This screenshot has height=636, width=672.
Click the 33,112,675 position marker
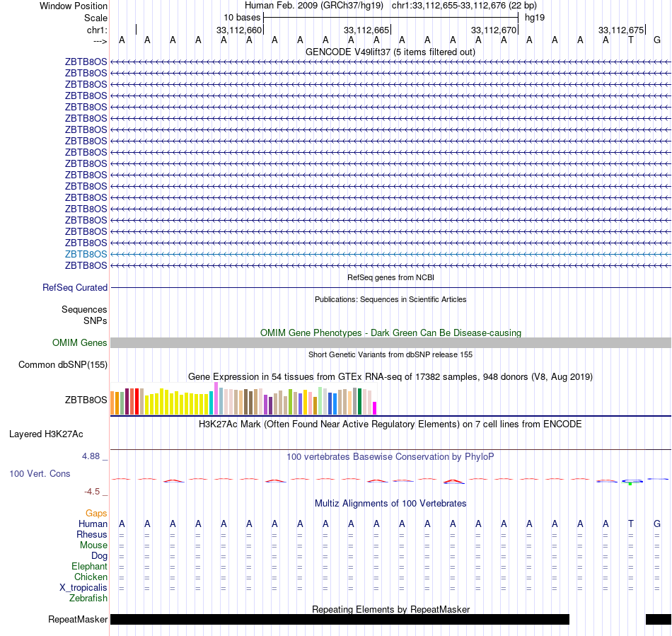[x=621, y=30]
